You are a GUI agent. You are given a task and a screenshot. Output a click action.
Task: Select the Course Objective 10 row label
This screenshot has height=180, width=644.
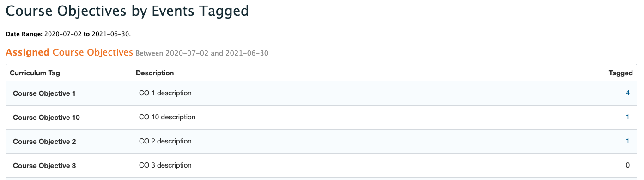click(x=46, y=118)
